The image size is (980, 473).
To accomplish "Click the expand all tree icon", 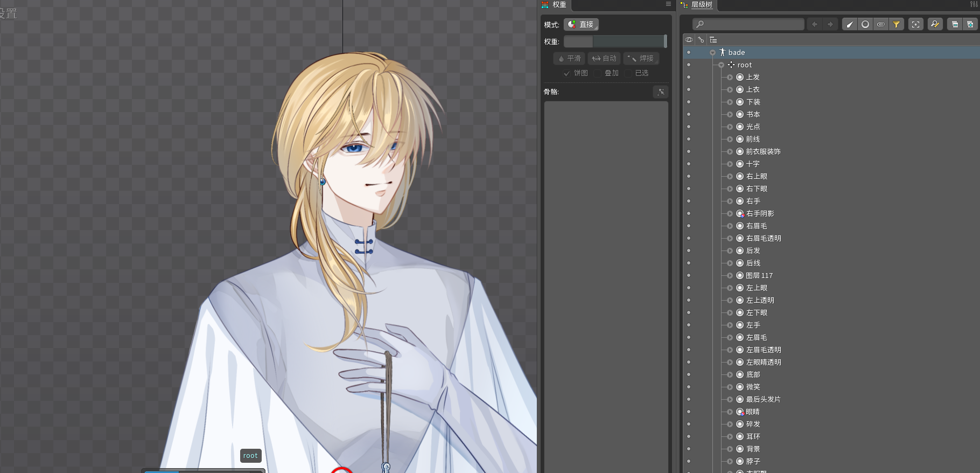I will coord(970,24).
